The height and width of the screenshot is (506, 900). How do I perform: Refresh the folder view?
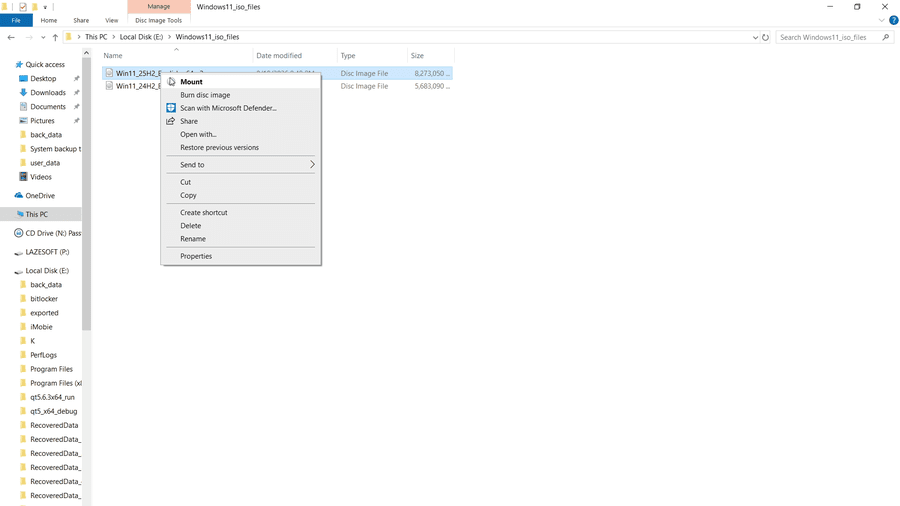(x=765, y=37)
